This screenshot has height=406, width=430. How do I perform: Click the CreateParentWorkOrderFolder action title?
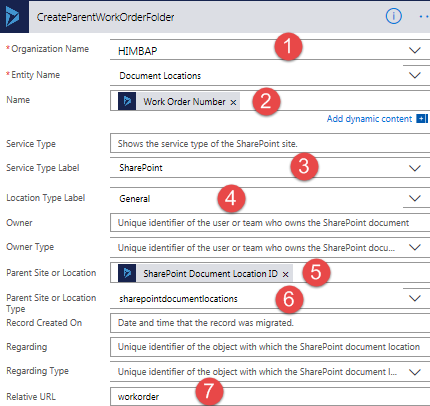pos(105,17)
